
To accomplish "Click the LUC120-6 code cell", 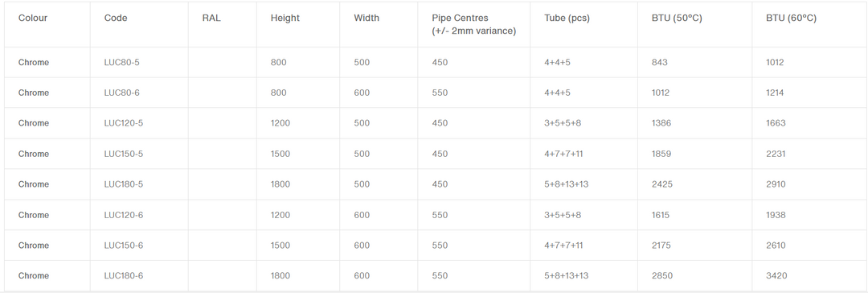I will pos(124,215).
